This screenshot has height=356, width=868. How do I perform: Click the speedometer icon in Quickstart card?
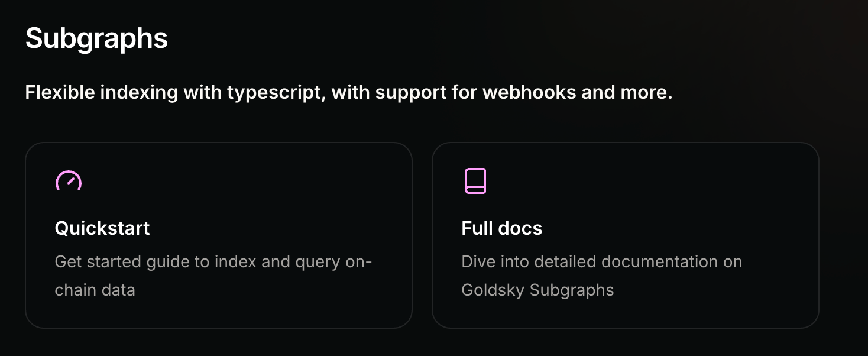69,181
